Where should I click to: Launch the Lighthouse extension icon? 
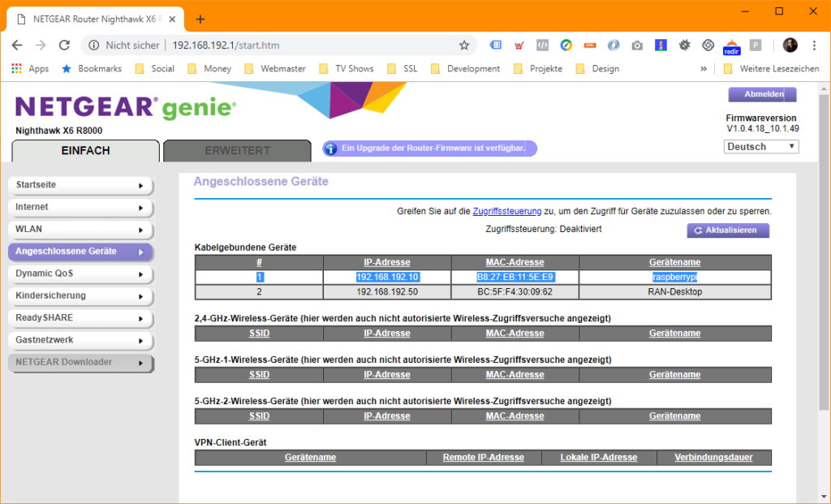[661, 45]
